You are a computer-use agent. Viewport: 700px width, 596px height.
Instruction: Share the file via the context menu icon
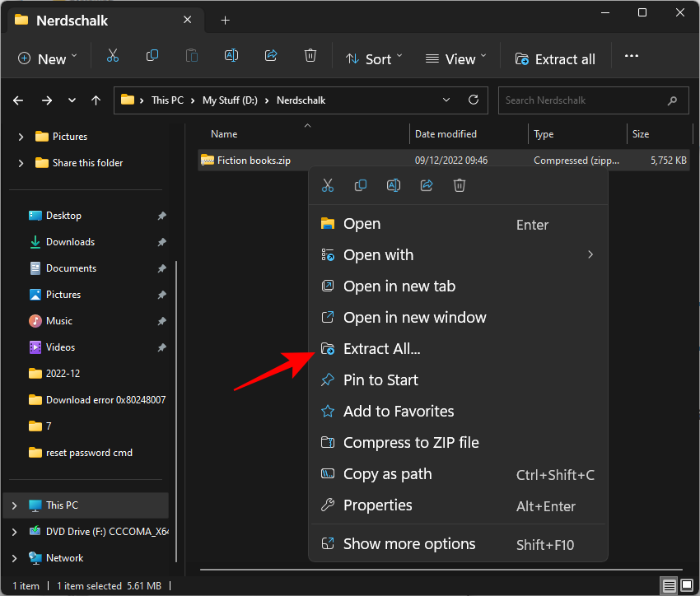pos(427,185)
